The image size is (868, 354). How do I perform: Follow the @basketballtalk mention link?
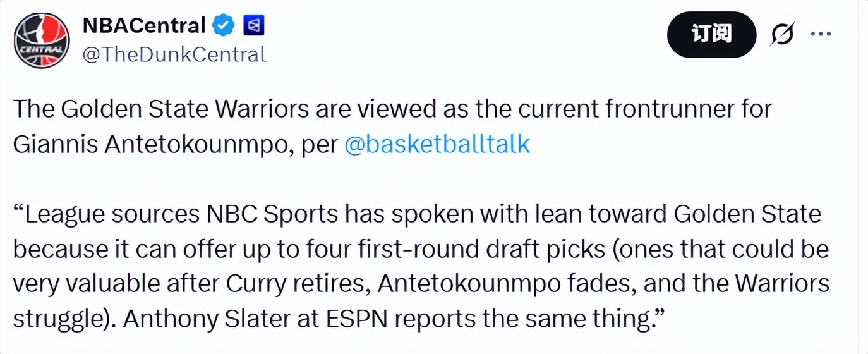437,144
